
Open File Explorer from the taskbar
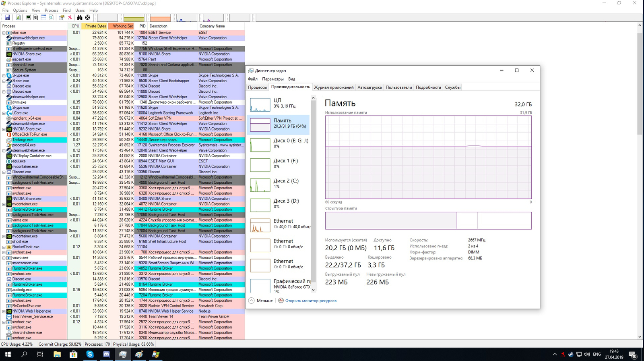pyautogui.click(x=57, y=355)
